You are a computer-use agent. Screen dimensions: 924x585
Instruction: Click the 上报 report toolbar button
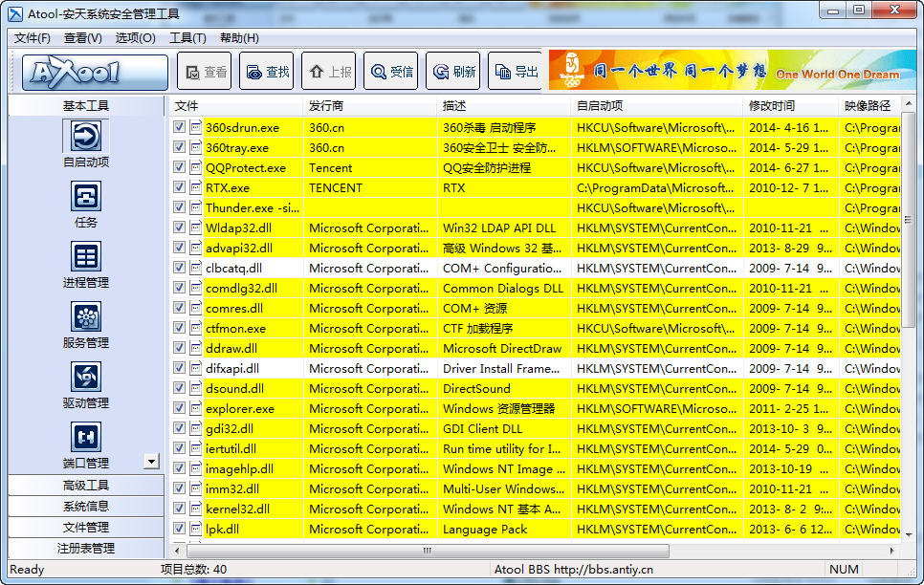pyautogui.click(x=329, y=72)
